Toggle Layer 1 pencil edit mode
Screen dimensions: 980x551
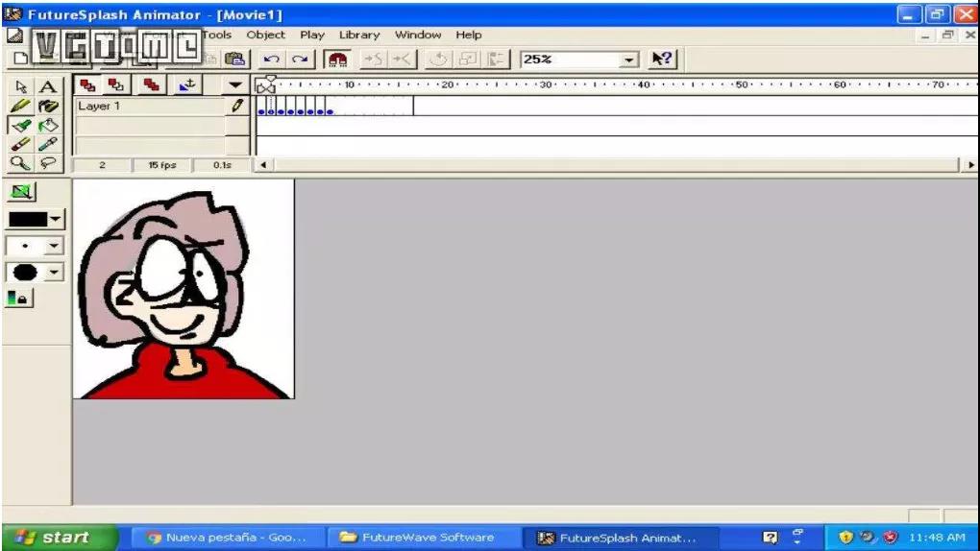coord(237,106)
